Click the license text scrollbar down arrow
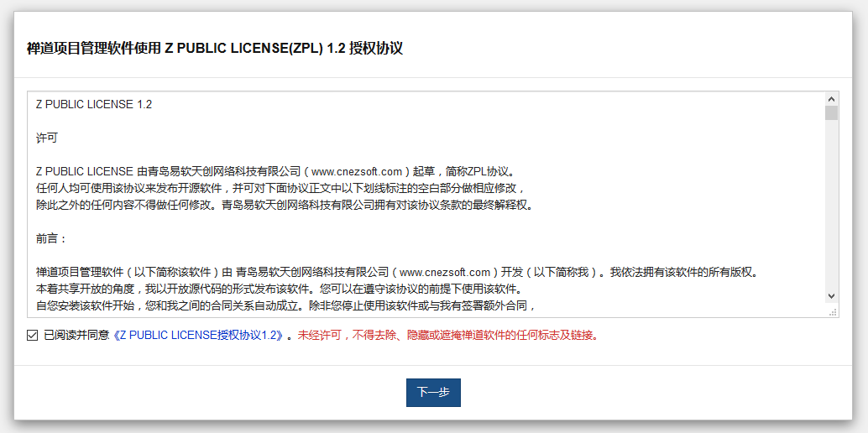Screen dimensions: 868x433 [x=831, y=296]
